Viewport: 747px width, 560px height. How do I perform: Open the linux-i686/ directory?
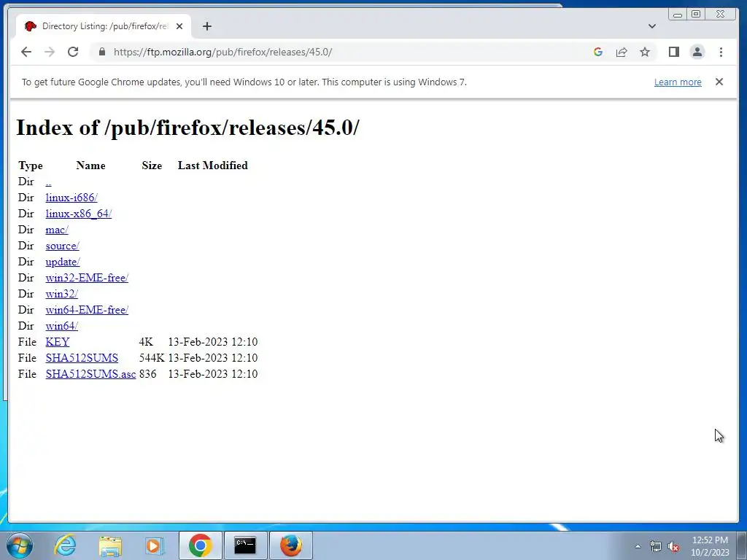[71, 198]
